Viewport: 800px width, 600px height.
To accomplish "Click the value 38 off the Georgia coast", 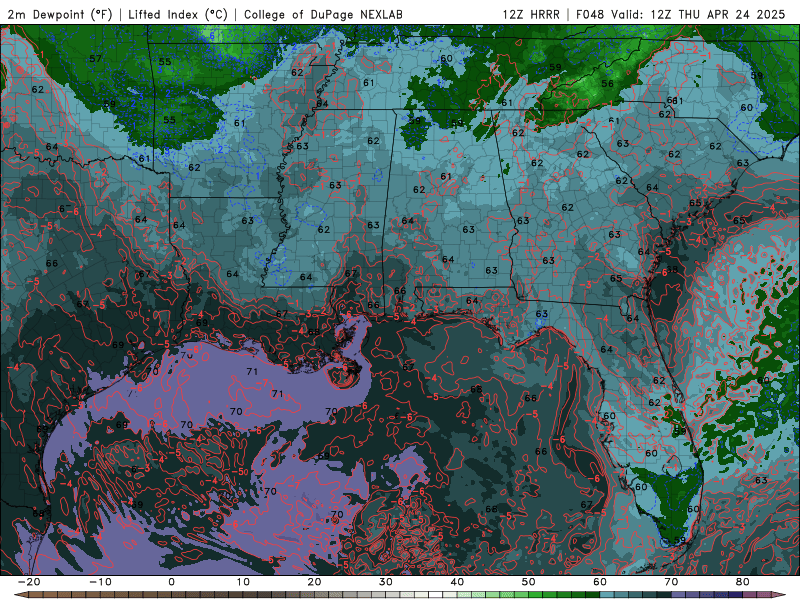I will pos(672,269).
